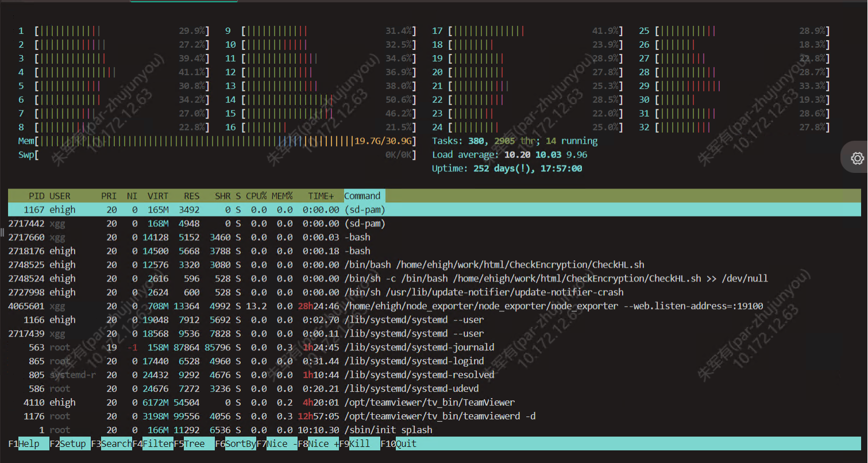Select the /bin/bash CheckHL.sh process row
The image size is (868, 463).
coord(434,265)
